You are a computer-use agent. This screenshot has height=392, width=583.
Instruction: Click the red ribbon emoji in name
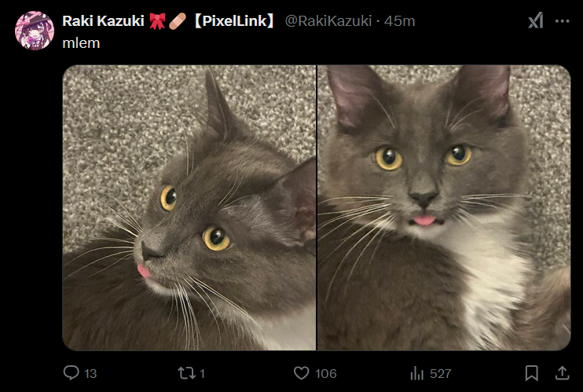pyautogui.click(x=156, y=21)
